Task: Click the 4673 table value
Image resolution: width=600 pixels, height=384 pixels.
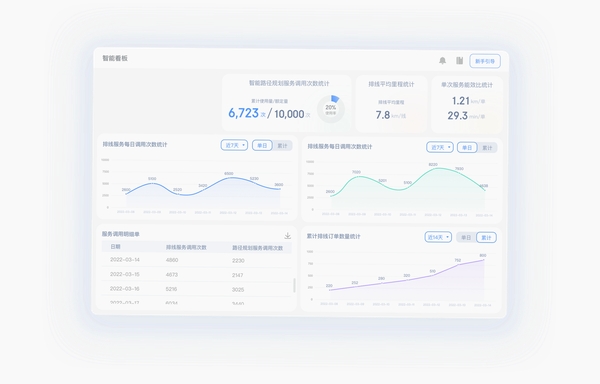Action: click(x=172, y=275)
